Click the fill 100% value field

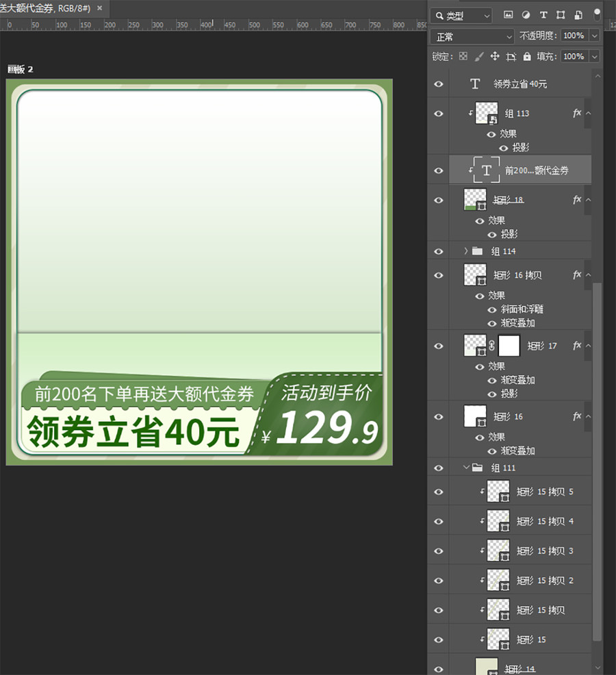tap(574, 56)
